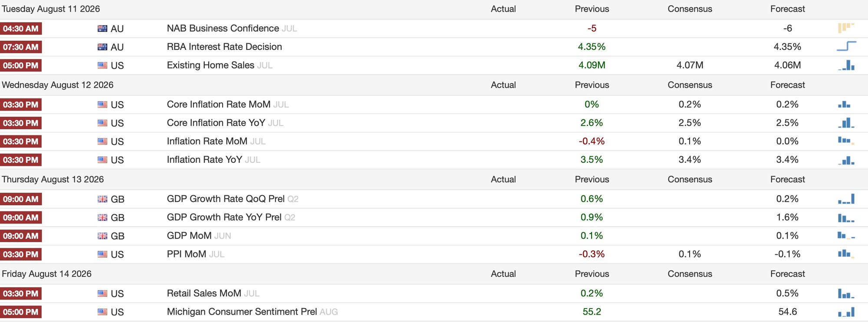Image resolution: width=868 pixels, height=322 pixels.
Task: Click the 05:00 PM badge for Michigan Sentiment
Action: (21, 312)
